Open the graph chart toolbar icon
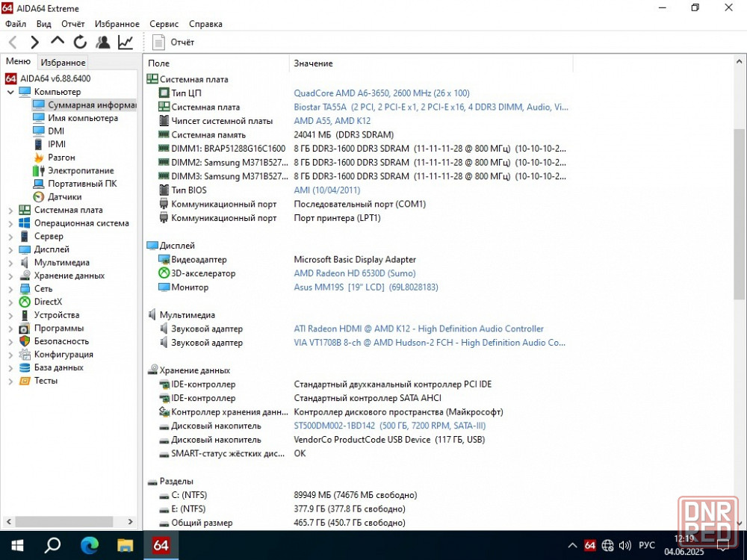Viewport: 747px width, 560px height. (125, 43)
